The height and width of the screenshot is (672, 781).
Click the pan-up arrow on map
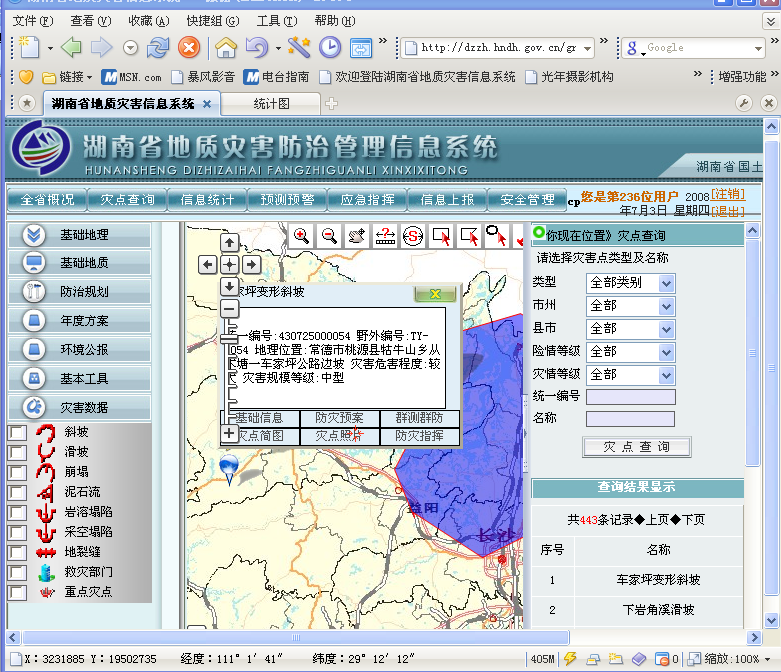point(229,243)
